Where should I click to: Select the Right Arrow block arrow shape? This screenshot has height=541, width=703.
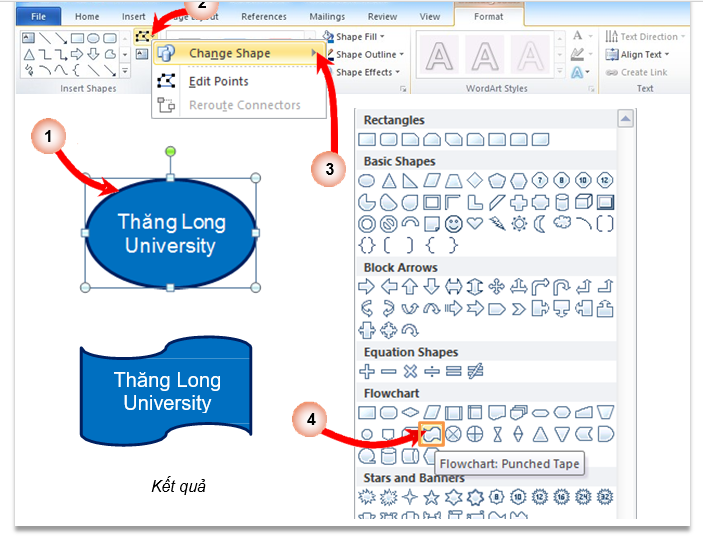click(x=367, y=287)
